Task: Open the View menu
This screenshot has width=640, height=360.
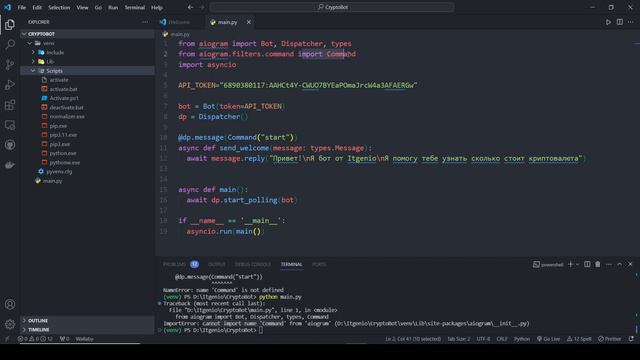Action: coord(82,7)
